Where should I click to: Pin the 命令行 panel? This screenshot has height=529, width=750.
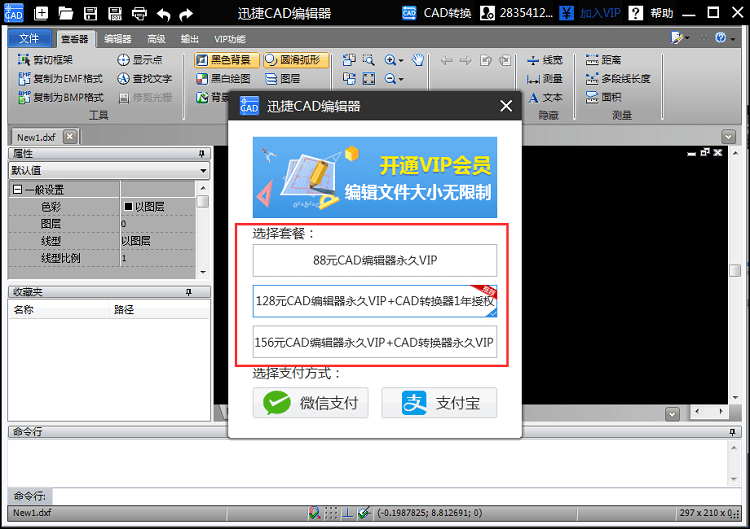[732, 432]
